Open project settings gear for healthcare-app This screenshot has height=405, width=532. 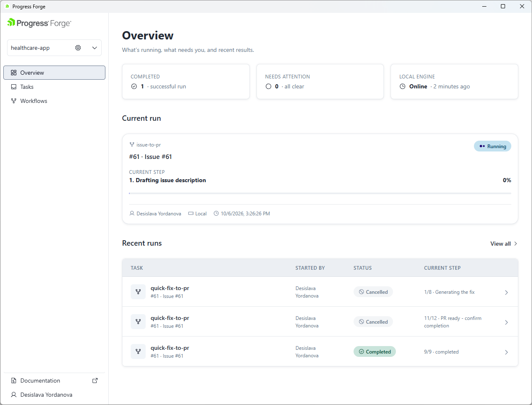(x=78, y=48)
